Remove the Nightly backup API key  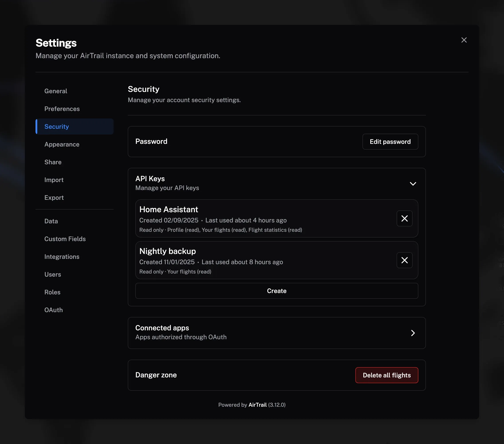coord(404,260)
